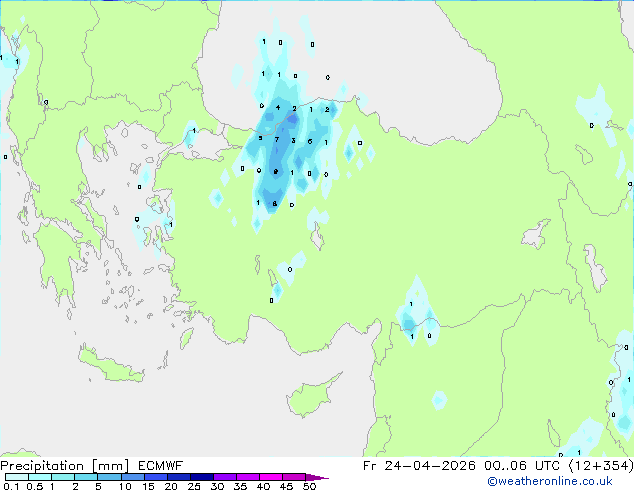Click the '10' legend scale label
The image size is (634, 490).
pyautogui.click(x=125, y=486)
